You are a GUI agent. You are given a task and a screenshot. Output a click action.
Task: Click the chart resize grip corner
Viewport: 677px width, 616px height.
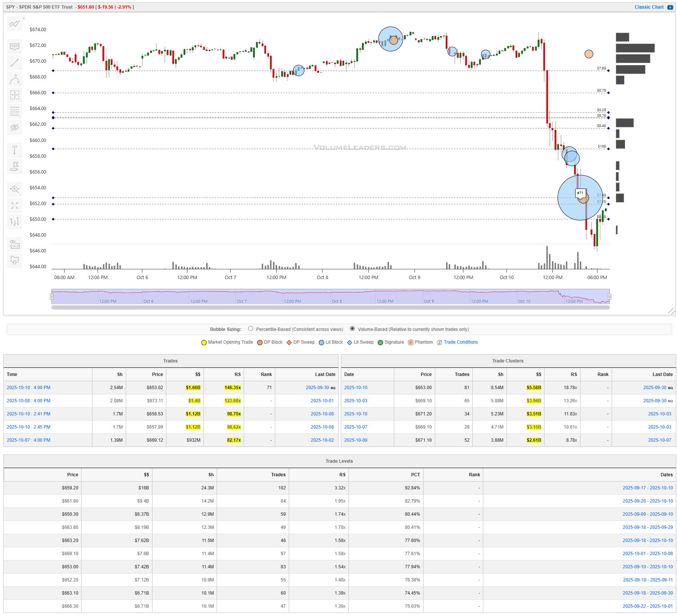[672, 311]
